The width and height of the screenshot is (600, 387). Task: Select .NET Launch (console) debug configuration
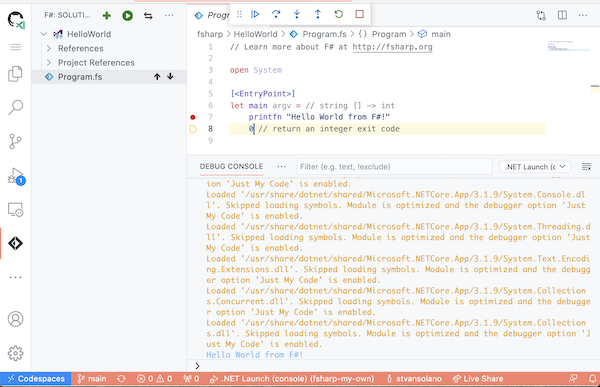click(292, 379)
